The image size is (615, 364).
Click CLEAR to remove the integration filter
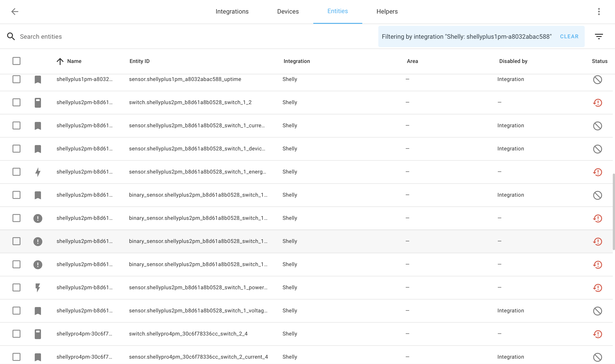click(x=569, y=36)
